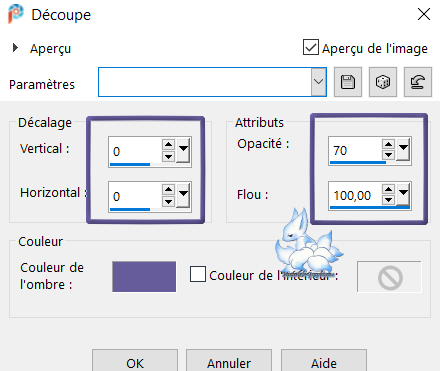Click the OK button
The height and width of the screenshot is (371, 440).
(x=135, y=362)
